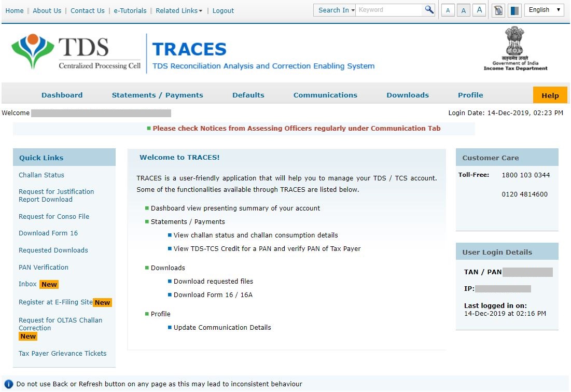This screenshot has height=392, width=571.
Task: Open Register at E-Filing Site link
Action: pyautogui.click(x=55, y=302)
